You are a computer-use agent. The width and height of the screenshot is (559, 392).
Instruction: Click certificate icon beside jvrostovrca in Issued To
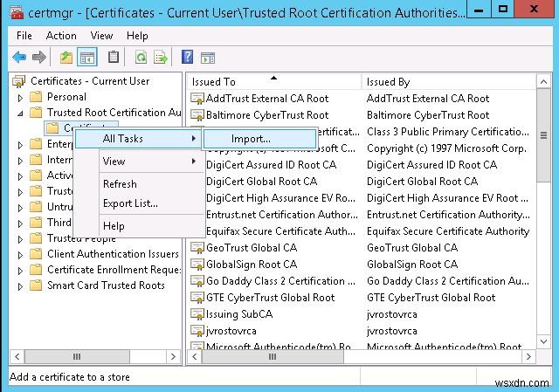pos(197,331)
